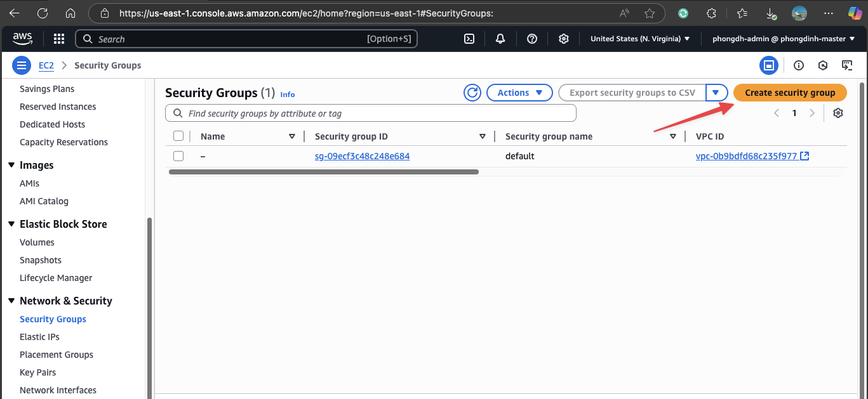Image resolution: width=868 pixels, height=399 pixels.
Task: Refresh the security groups list
Action: tap(472, 93)
